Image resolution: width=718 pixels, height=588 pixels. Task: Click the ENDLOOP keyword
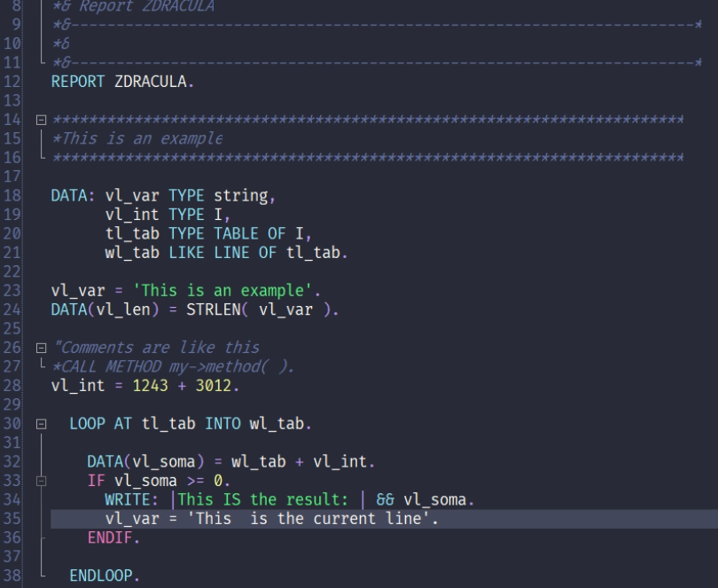point(101,576)
